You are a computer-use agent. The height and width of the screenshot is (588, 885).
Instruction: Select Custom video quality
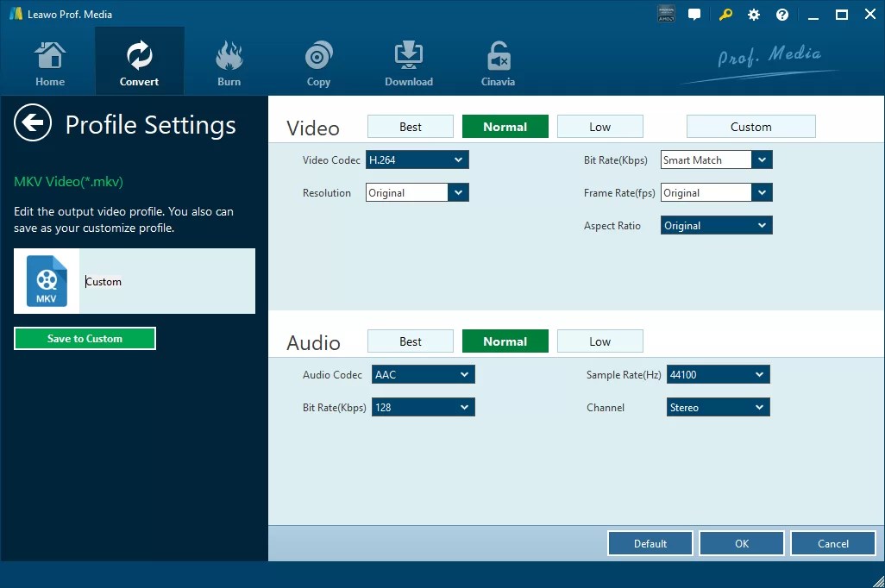pyautogui.click(x=750, y=126)
